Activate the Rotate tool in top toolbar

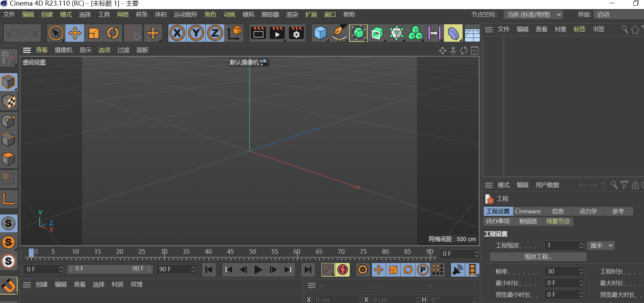[112, 33]
